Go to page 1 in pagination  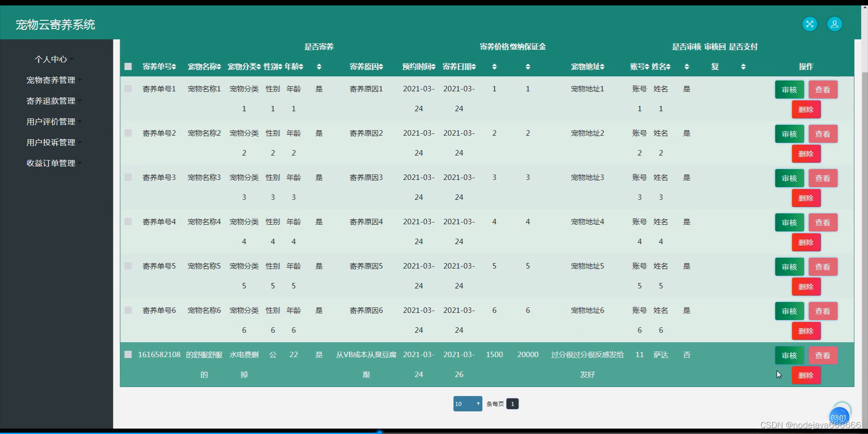click(512, 404)
